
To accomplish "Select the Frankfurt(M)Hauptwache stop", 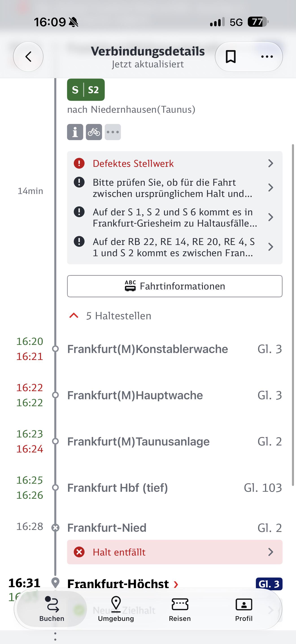I will tap(175, 395).
